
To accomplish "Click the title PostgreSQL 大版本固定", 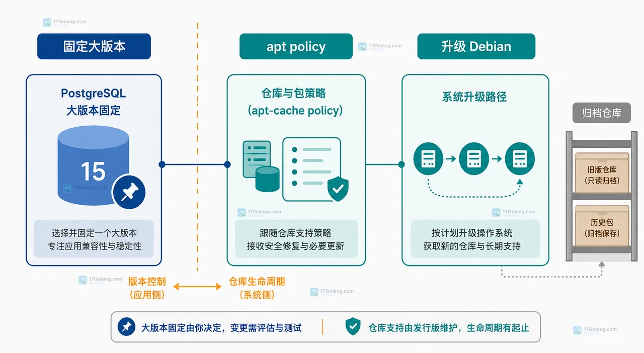I will coord(94,102).
